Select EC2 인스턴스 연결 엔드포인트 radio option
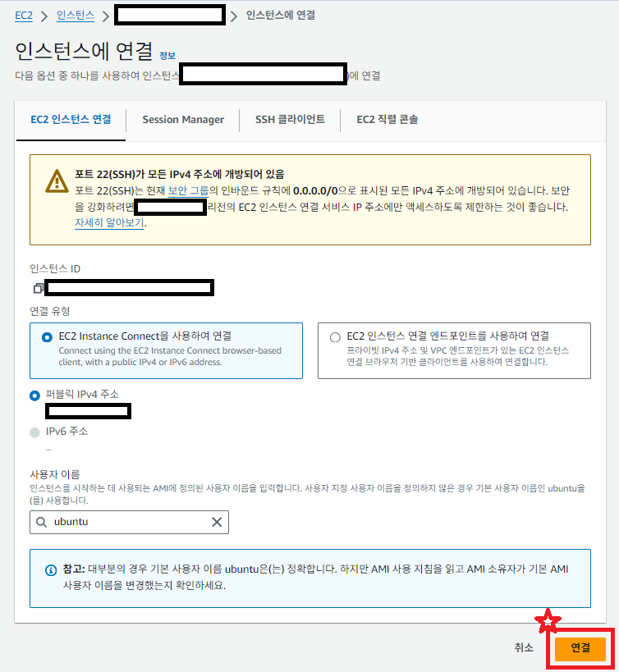This screenshot has width=619, height=672. tap(335, 337)
